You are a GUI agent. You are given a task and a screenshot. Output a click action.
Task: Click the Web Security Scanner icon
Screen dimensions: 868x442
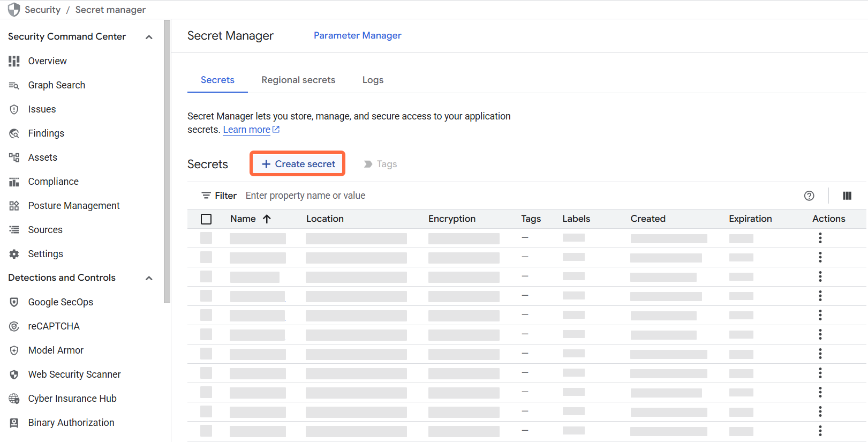(x=14, y=374)
